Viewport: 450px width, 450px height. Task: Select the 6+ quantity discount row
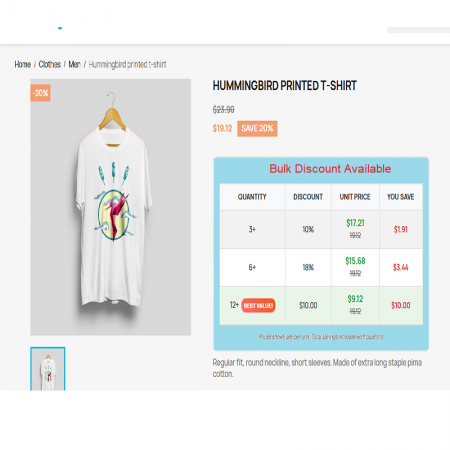click(x=321, y=267)
